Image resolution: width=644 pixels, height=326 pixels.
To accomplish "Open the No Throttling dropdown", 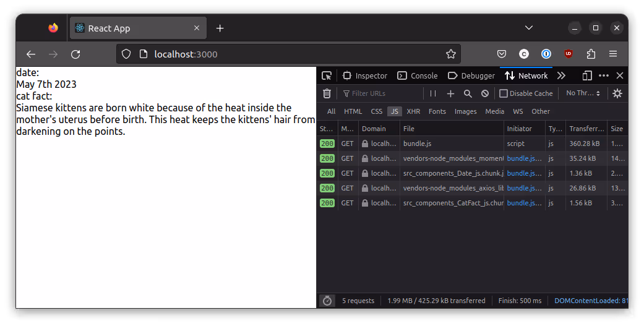I will click(x=583, y=93).
